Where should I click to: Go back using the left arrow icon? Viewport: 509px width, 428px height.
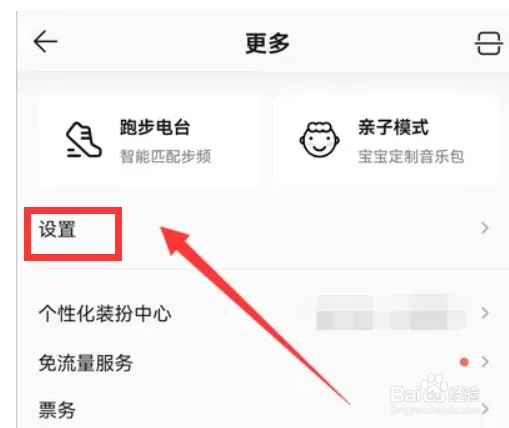pyautogui.click(x=46, y=42)
